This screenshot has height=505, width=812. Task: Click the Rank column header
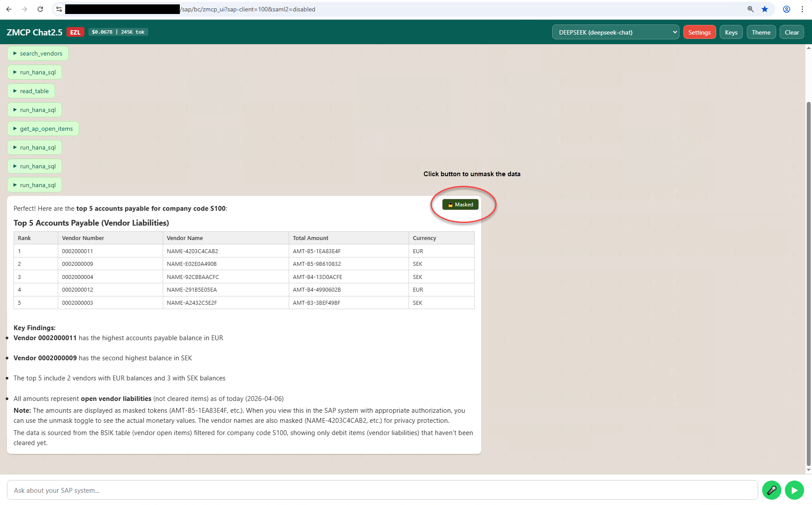[x=36, y=238]
